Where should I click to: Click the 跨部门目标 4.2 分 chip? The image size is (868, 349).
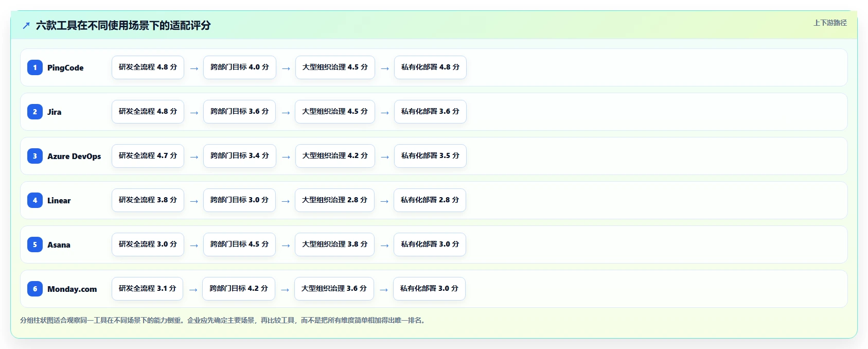coord(239,289)
